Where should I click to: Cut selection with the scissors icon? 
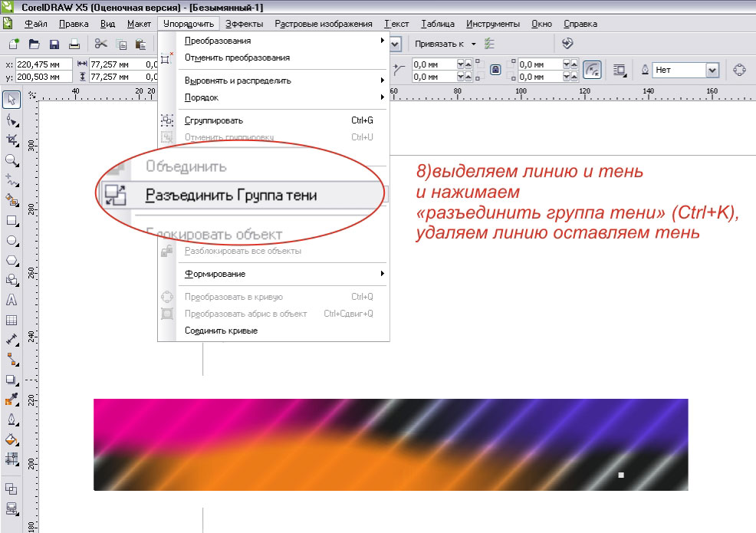click(x=100, y=44)
